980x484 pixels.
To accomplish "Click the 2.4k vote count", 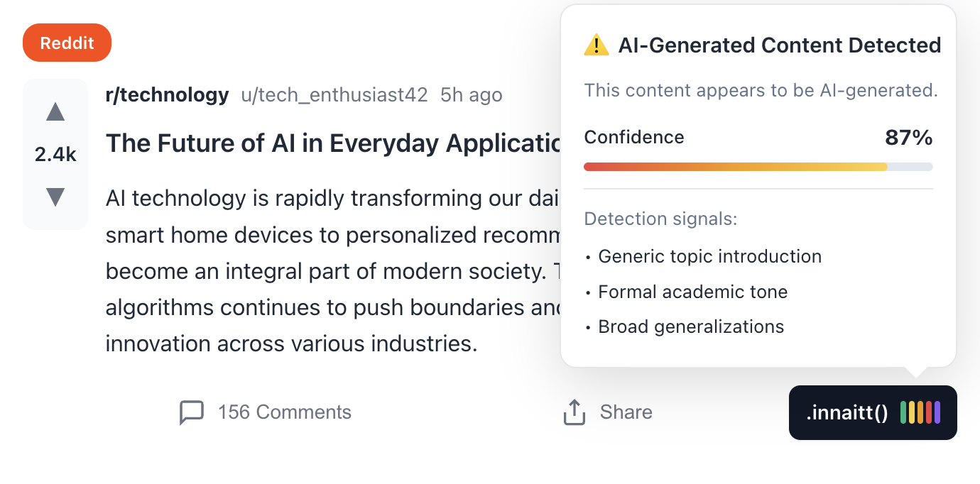I will [55, 155].
